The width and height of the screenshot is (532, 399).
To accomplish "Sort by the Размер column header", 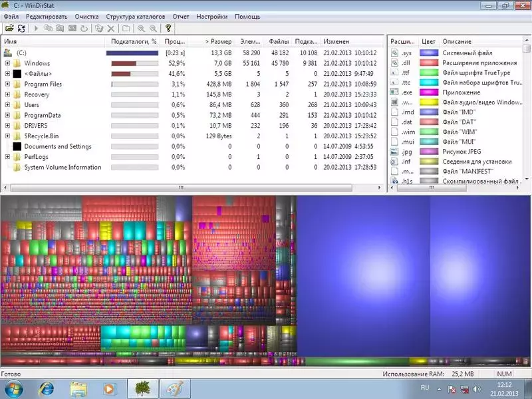I will tap(211, 41).
